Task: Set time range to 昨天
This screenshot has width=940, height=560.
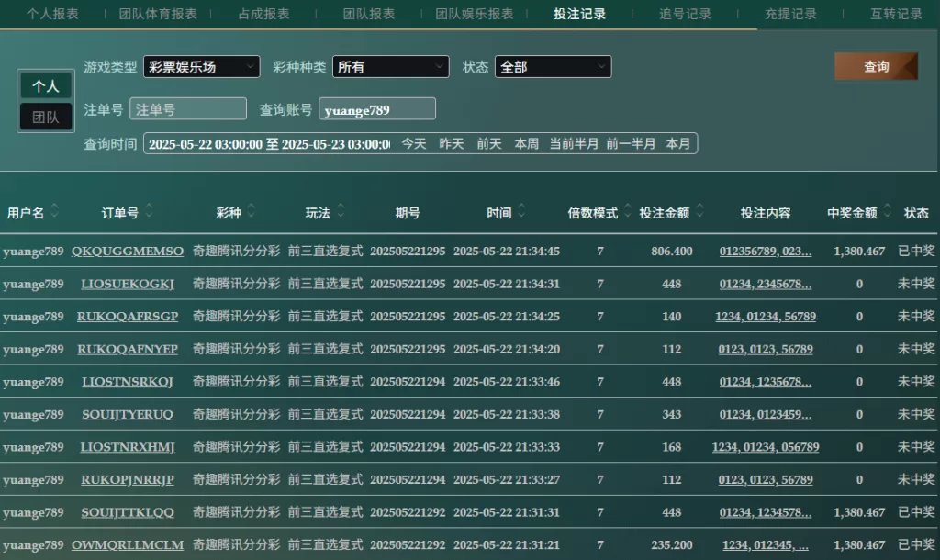Action: (x=452, y=144)
